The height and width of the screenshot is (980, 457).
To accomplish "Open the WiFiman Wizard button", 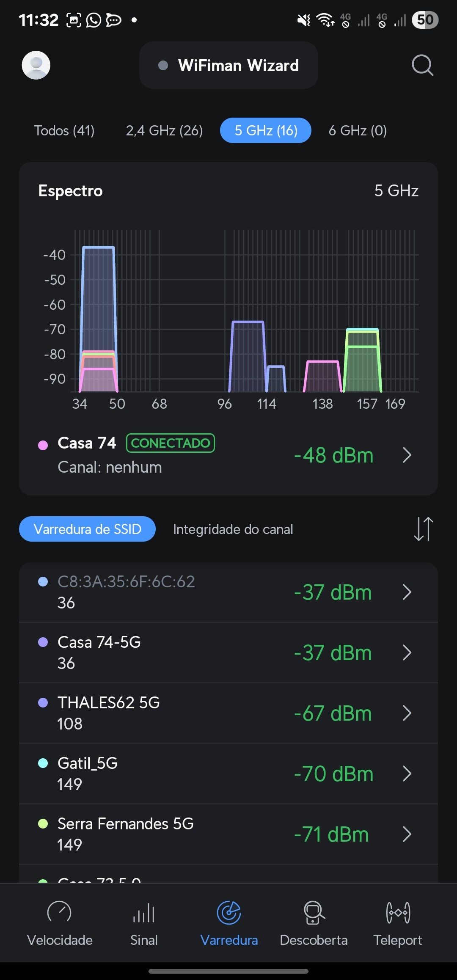I will pos(228,65).
